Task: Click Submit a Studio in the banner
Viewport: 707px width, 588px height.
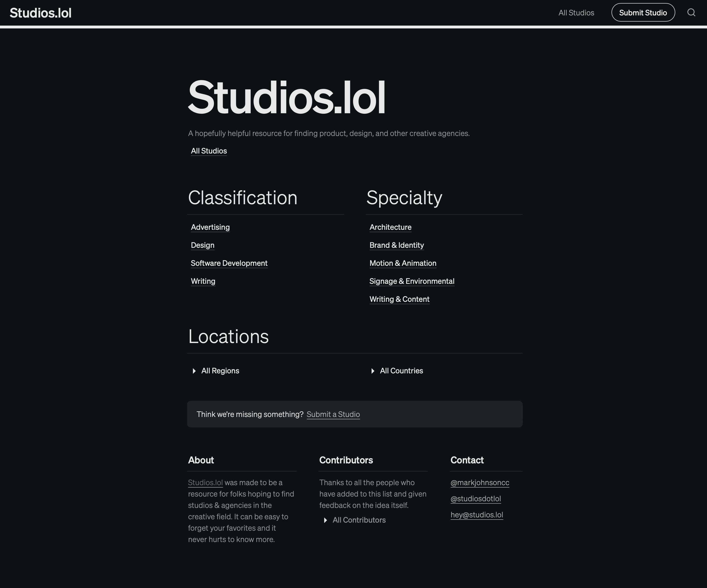Action: pyautogui.click(x=333, y=414)
